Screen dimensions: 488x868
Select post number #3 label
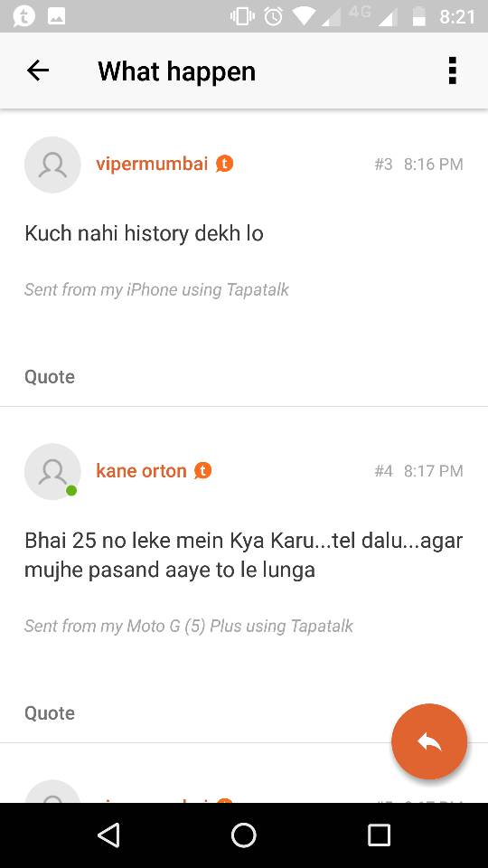pyautogui.click(x=383, y=164)
